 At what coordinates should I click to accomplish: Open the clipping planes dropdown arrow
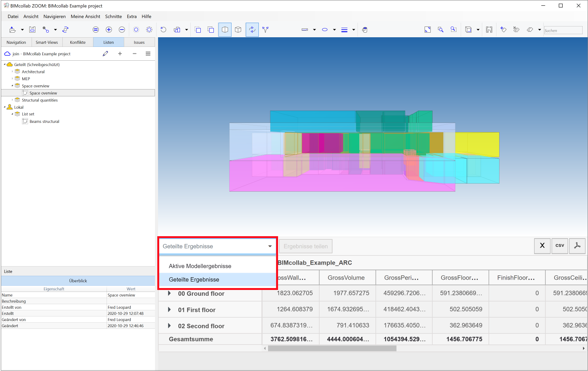540,30
